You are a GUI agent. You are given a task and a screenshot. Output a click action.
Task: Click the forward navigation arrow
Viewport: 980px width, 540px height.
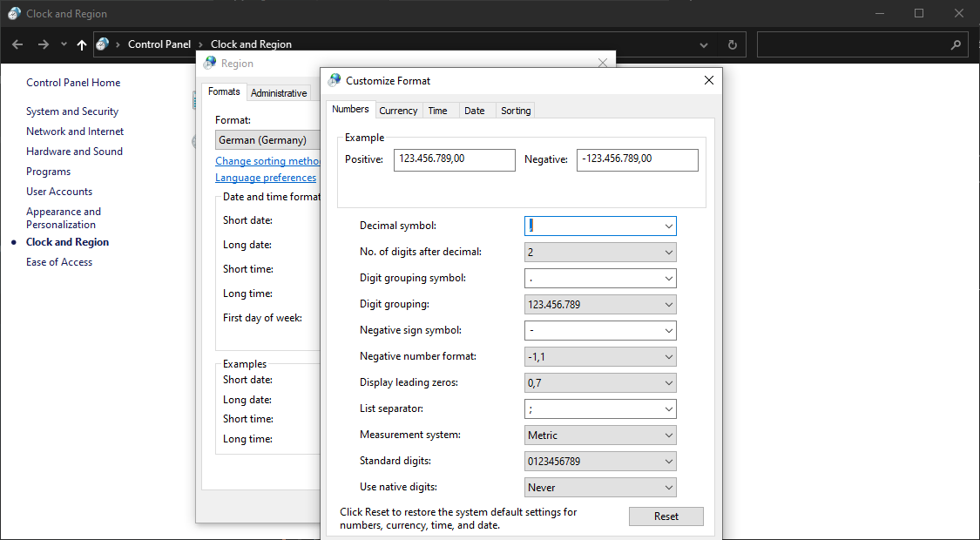pyautogui.click(x=42, y=44)
